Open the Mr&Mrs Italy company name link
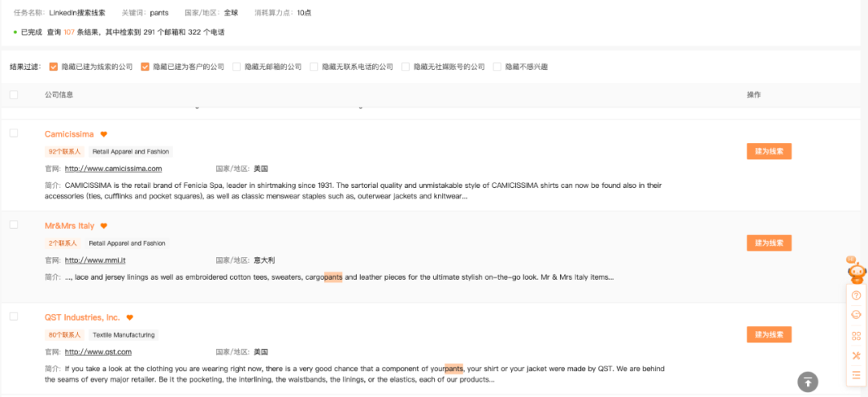The height and width of the screenshot is (397, 868). [70, 226]
